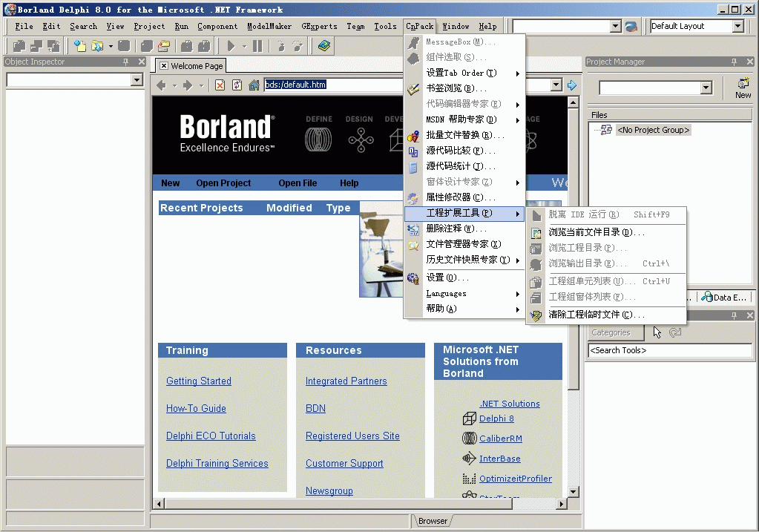
Task: Click the blue Go arrow next to address bar
Action: pos(572,85)
